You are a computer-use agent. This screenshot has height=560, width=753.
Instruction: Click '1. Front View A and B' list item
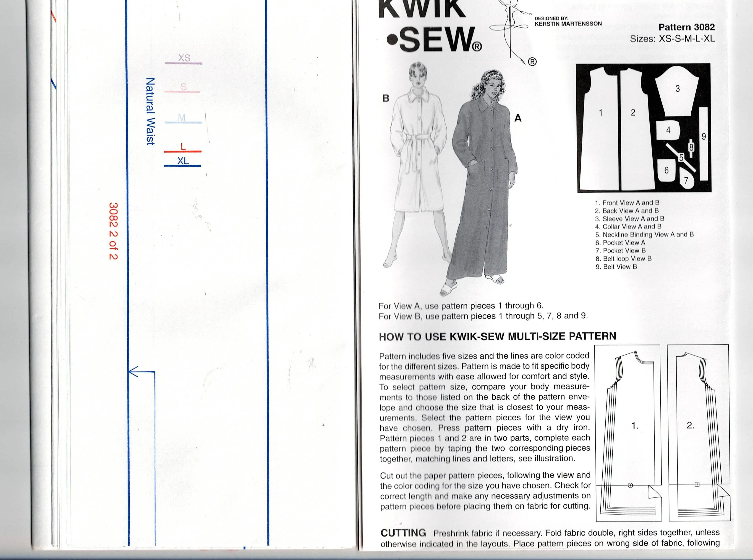(x=627, y=203)
